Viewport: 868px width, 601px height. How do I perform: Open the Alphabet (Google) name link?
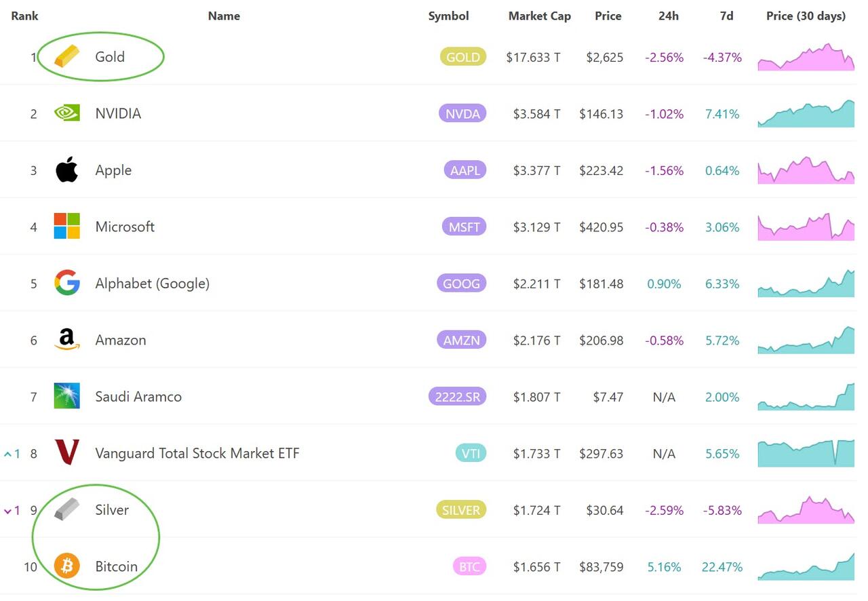tap(152, 284)
